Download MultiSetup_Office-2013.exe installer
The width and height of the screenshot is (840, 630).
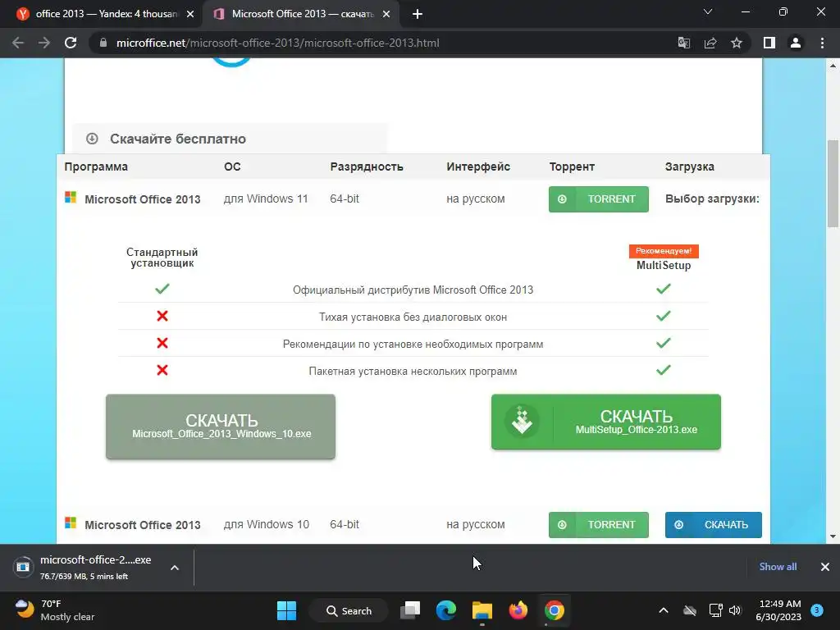pos(606,422)
